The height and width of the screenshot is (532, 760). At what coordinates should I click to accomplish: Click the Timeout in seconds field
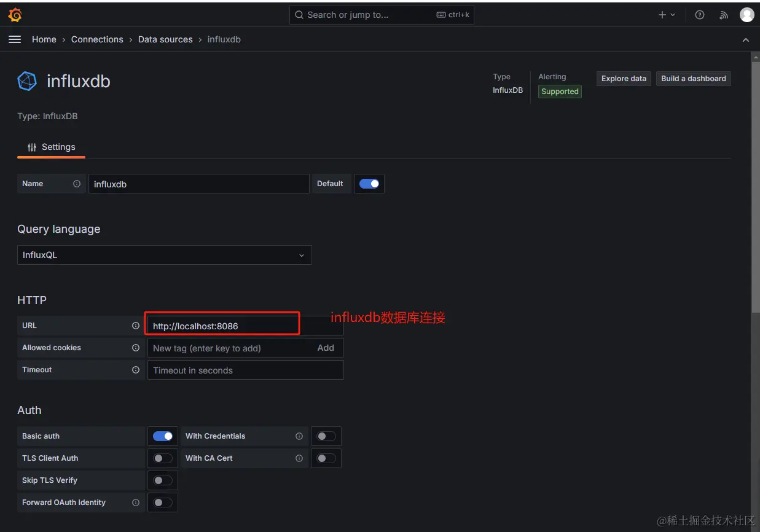click(x=246, y=370)
